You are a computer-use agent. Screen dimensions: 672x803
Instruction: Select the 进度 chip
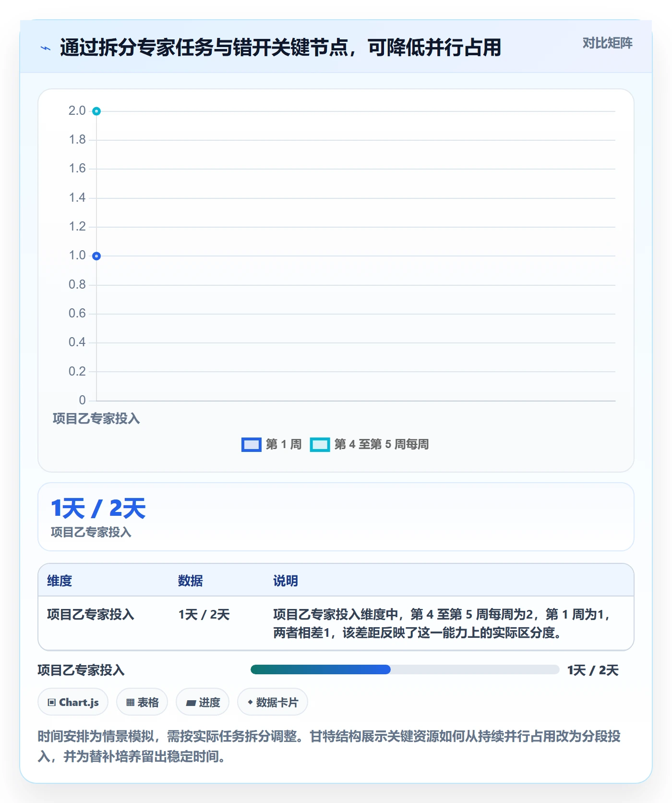point(203,702)
